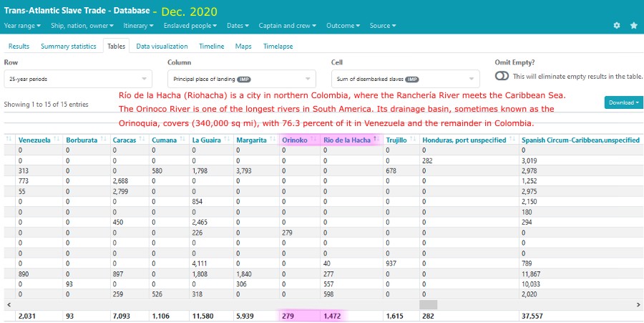Screen dimensions: 644x323
Task: Click the Download button
Action: tap(623, 102)
